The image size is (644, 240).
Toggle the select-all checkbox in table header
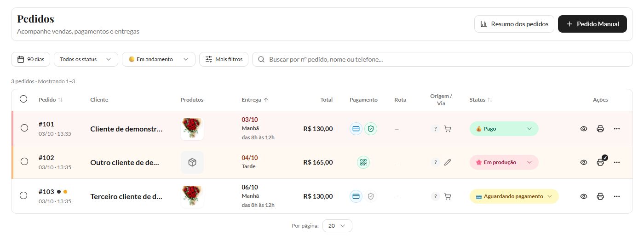tap(23, 99)
